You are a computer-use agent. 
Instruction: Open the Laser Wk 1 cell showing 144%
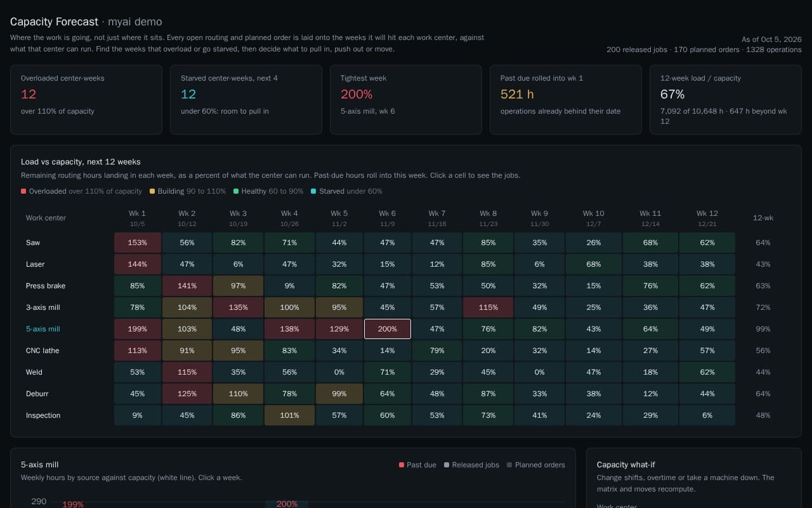tap(138, 264)
